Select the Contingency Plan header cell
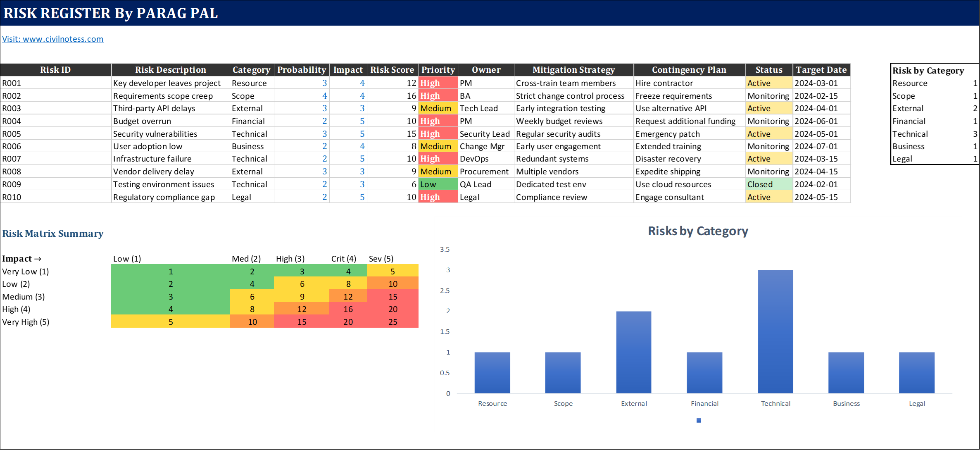 tap(689, 70)
